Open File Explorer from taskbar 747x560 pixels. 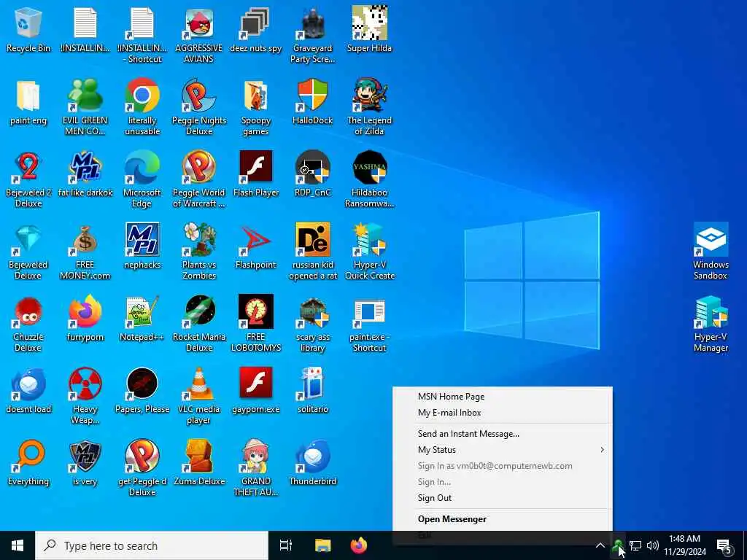322,545
